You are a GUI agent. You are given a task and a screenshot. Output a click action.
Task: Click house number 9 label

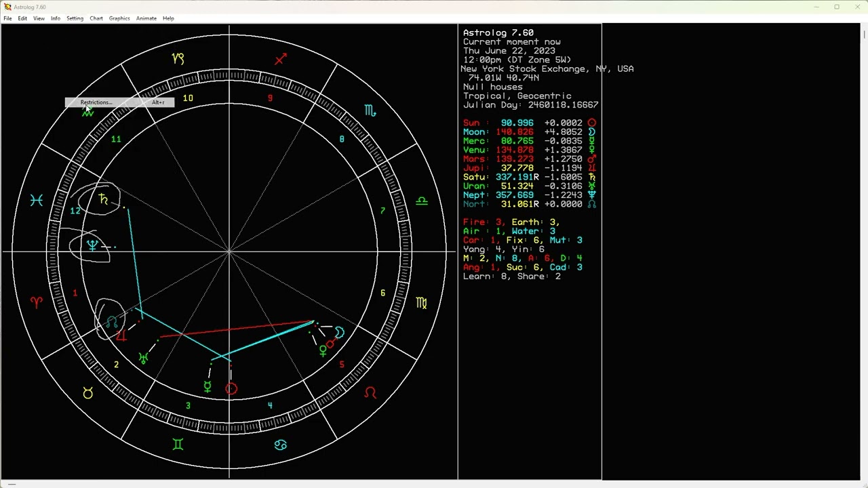[x=270, y=98]
